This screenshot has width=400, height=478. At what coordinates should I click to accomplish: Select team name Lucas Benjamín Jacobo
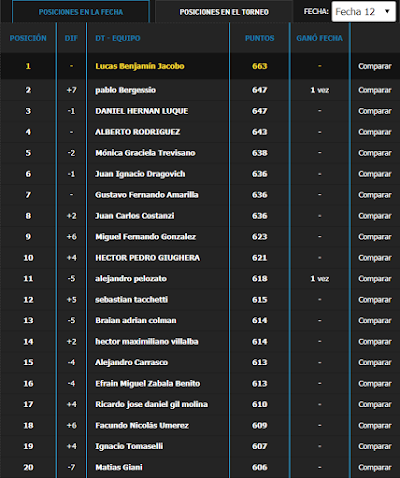pos(140,66)
